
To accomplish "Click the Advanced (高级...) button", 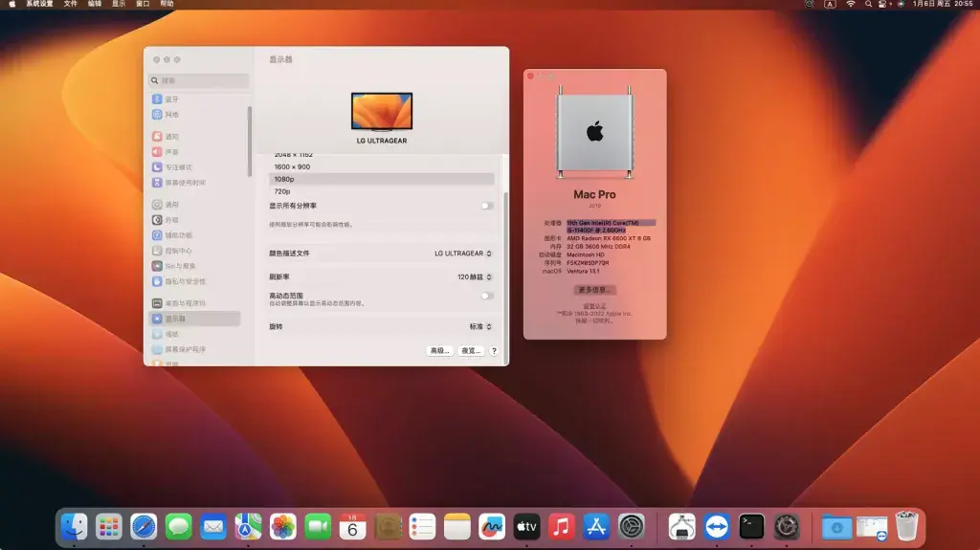I will pyautogui.click(x=439, y=351).
